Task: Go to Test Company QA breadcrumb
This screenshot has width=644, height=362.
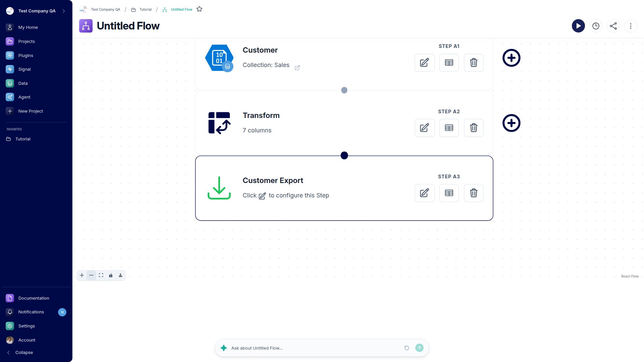Action: click(105, 9)
